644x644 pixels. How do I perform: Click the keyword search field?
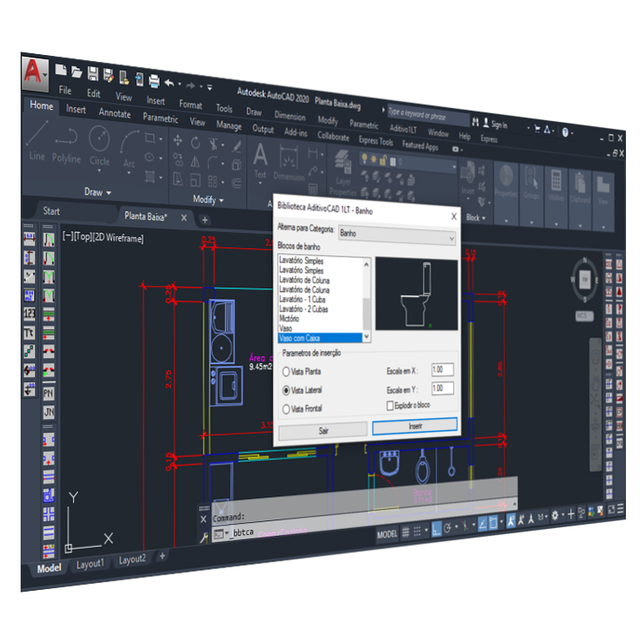pos(428,114)
